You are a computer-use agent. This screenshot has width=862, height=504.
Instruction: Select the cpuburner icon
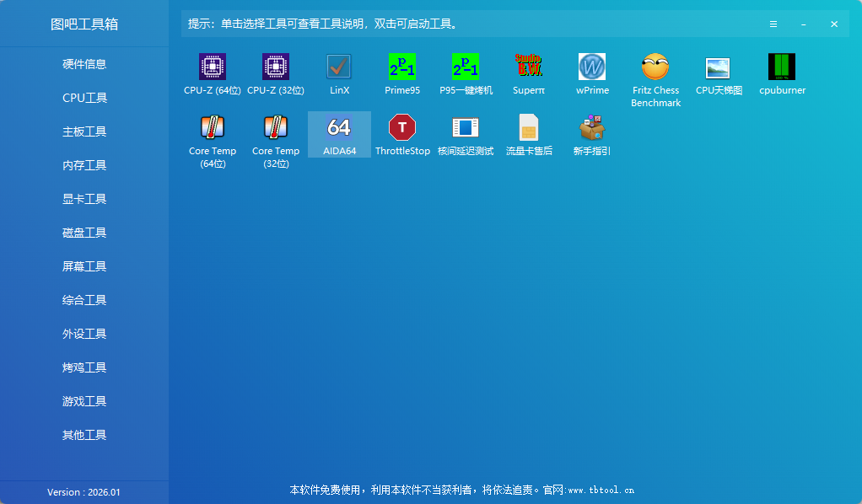[x=782, y=73]
